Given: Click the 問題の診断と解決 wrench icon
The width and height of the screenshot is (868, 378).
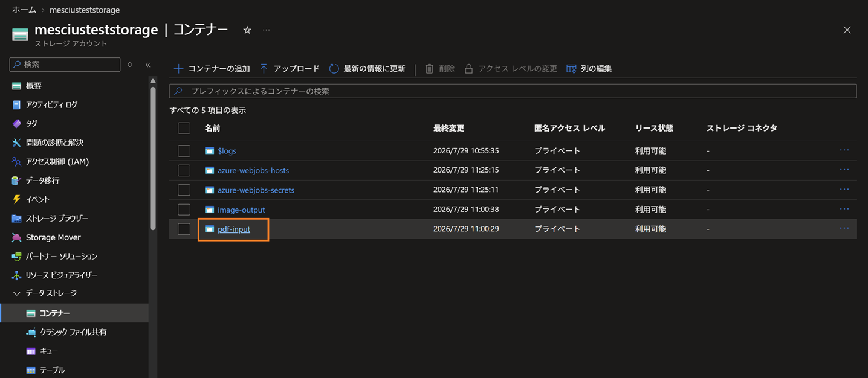Looking at the screenshot, I should (x=16, y=143).
